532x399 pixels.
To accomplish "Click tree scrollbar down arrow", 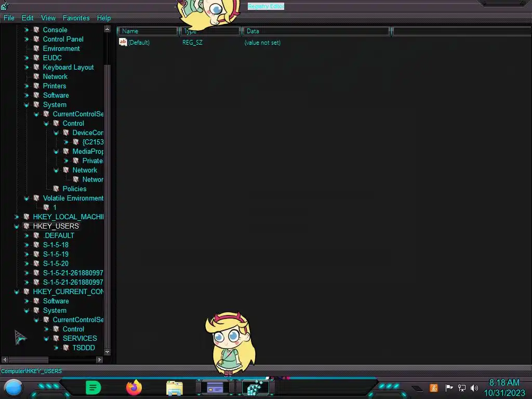I will point(107,352).
